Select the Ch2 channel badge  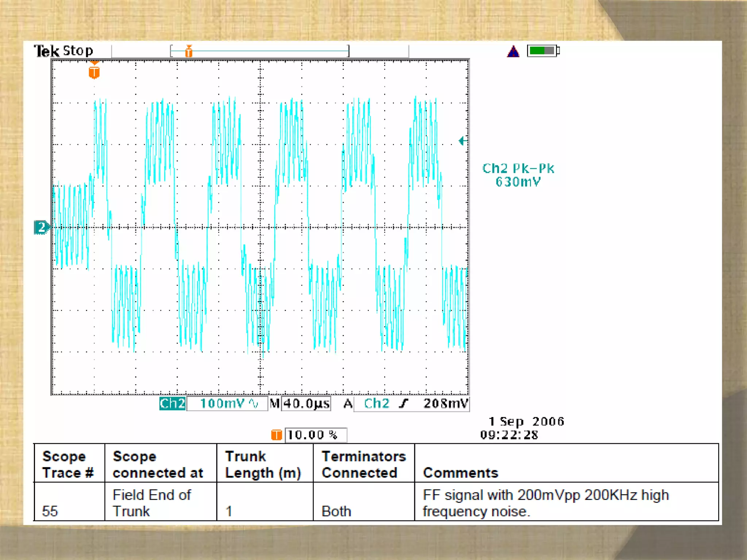click(x=172, y=404)
